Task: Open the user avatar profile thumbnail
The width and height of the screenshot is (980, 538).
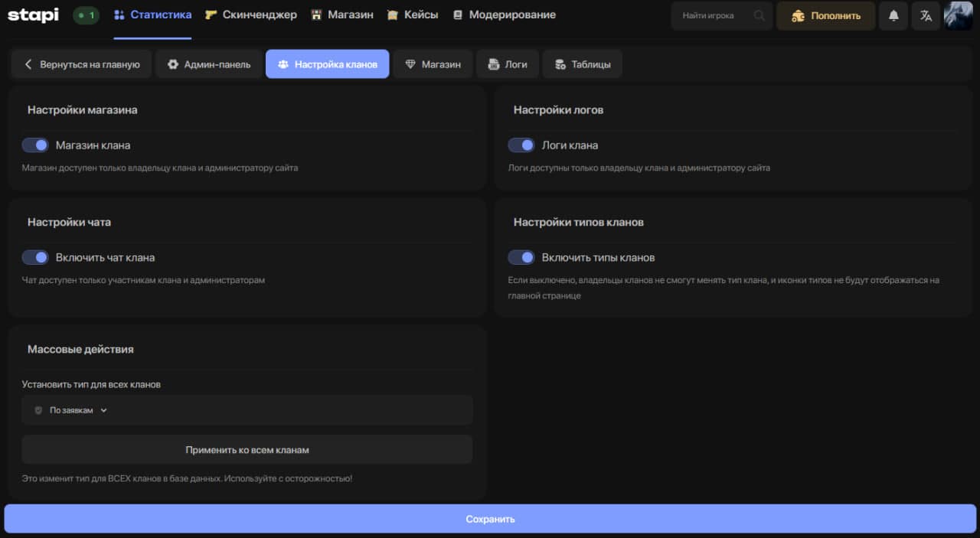Action: pyautogui.click(x=958, y=15)
